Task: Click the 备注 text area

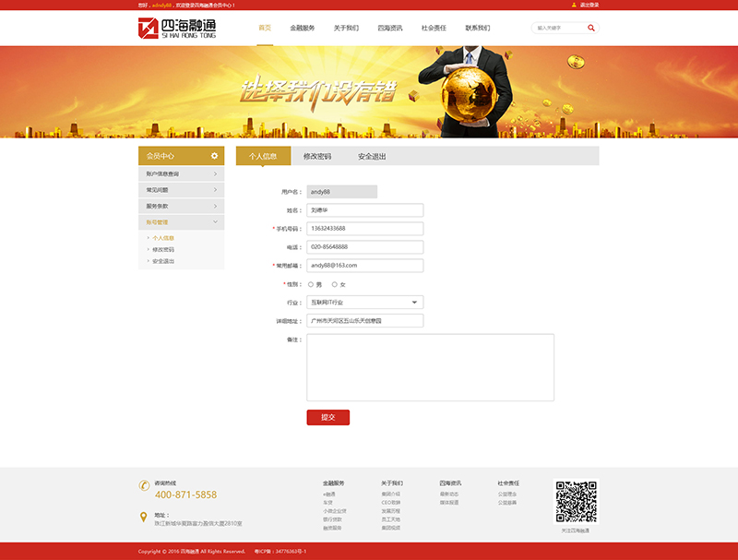Action: 430,367
